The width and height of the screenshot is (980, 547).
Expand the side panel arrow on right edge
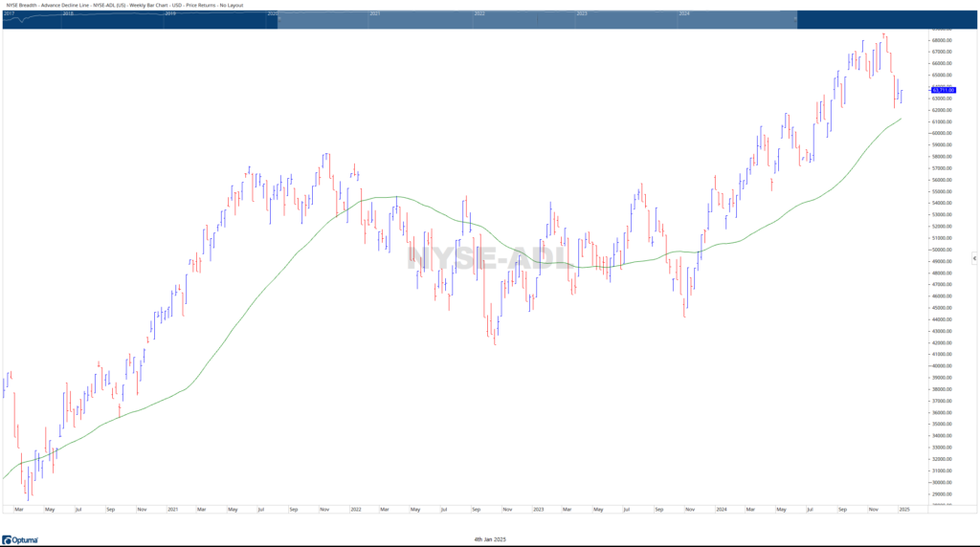pos(974,258)
